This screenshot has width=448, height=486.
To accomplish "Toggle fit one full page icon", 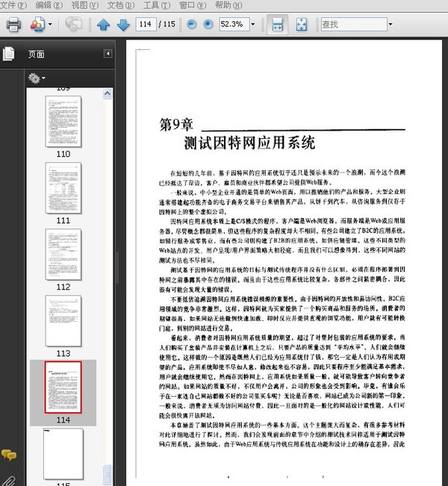I will (301, 25).
